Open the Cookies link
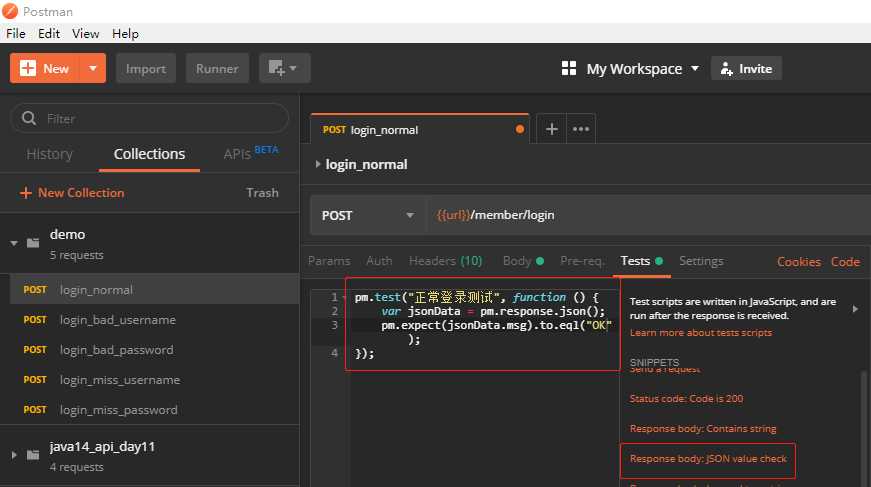 (x=799, y=262)
